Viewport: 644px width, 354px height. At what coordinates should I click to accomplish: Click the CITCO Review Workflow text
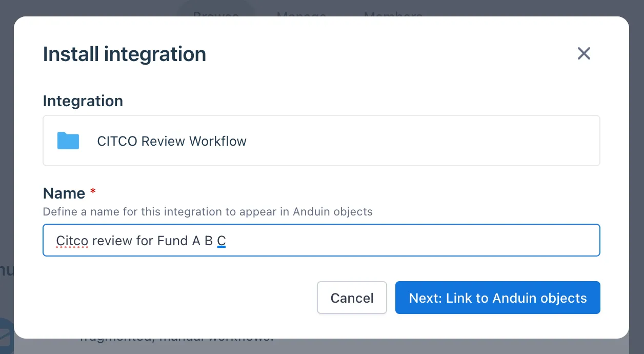[x=172, y=141]
